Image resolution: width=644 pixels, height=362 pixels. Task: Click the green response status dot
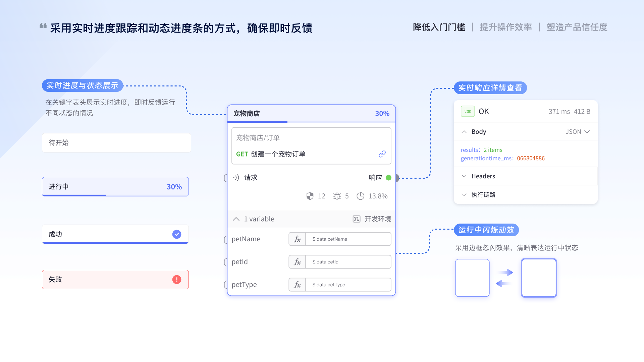click(x=388, y=178)
